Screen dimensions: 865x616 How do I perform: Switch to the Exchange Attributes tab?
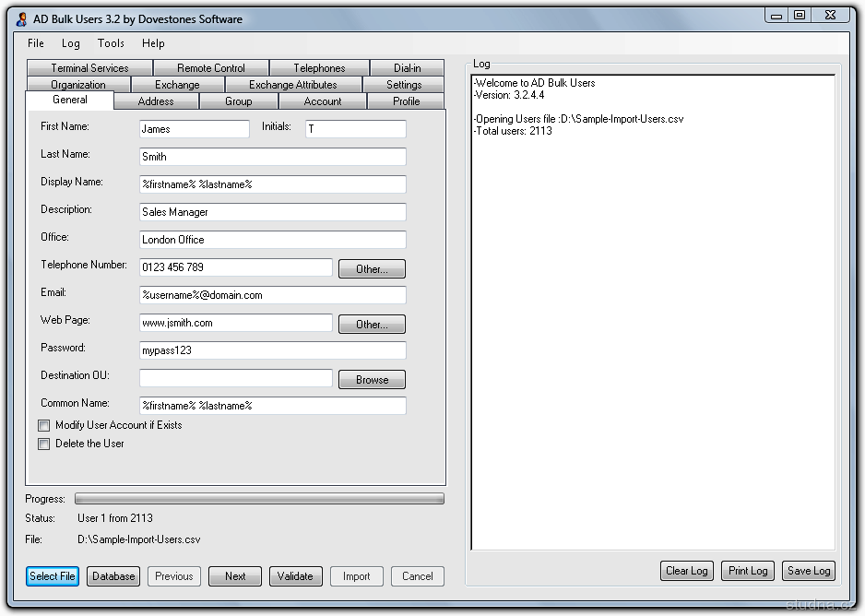pyautogui.click(x=293, y=84)
